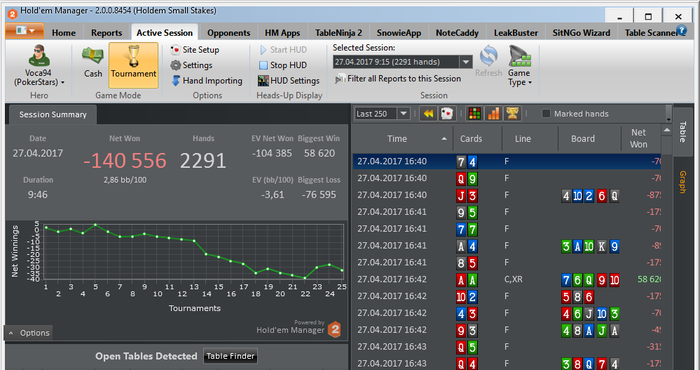Switch to the Graph side tab
Viewport: 700px width, 370px height.
[x=682, y=182]
